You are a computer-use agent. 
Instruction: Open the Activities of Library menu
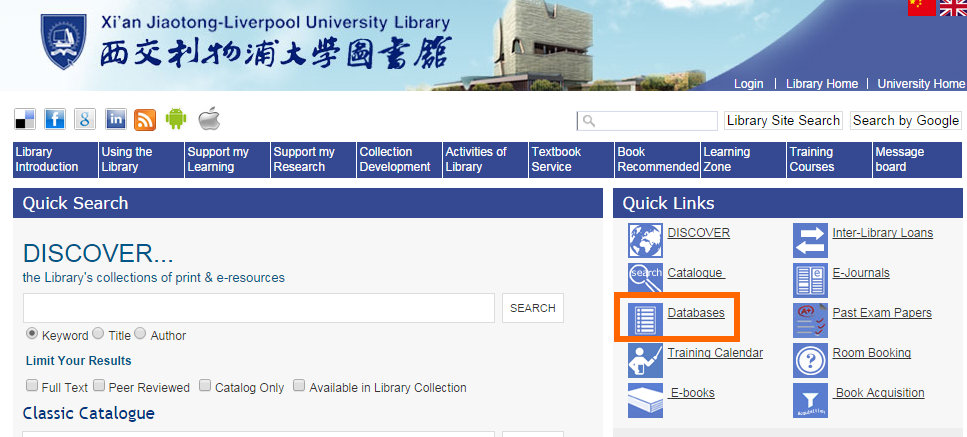click(x=485, y=160)
